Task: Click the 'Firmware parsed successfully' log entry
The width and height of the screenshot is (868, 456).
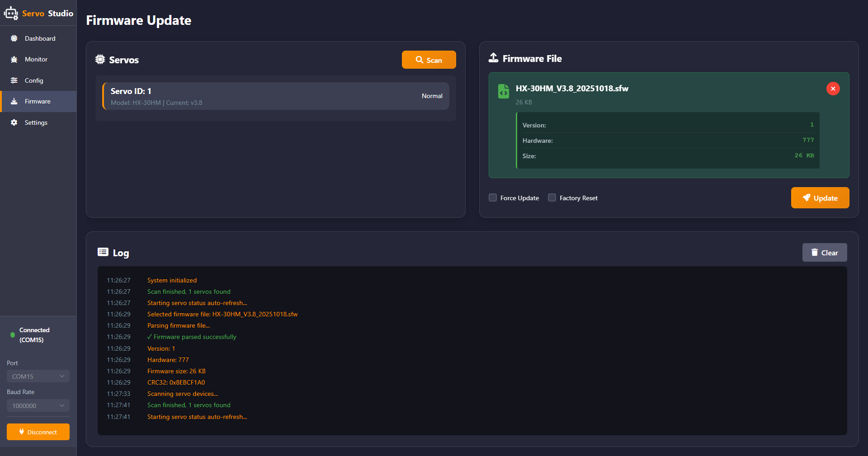Action: tap(192, 337)
